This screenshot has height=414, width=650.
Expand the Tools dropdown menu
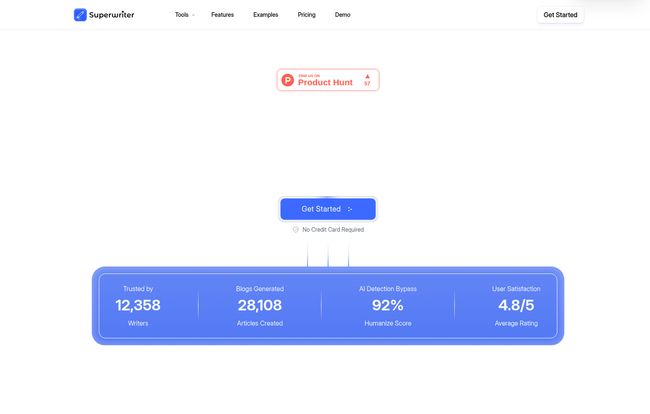point(182,15)
